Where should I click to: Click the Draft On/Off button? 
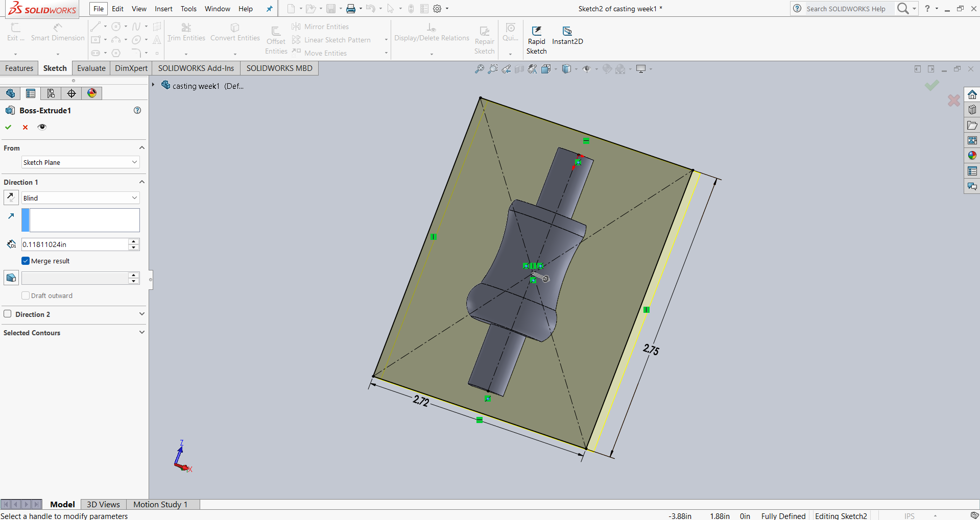(11, 278)
